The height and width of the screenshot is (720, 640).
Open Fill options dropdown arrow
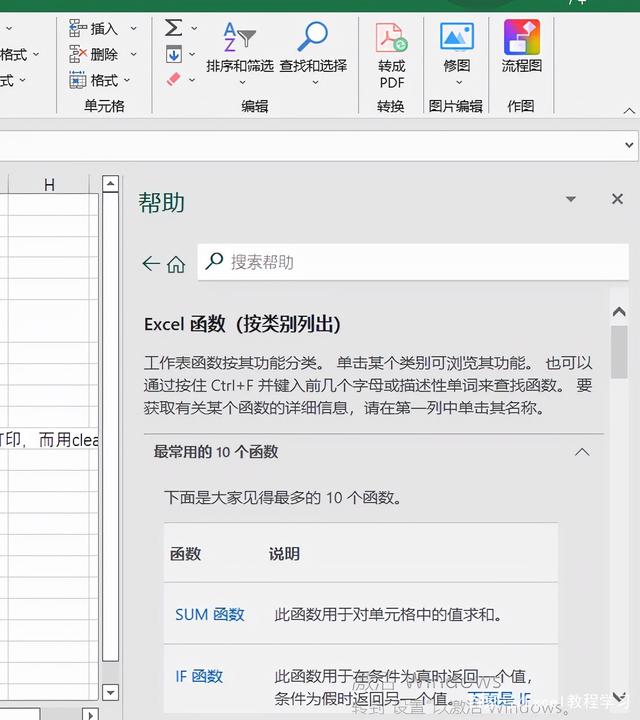192,54
